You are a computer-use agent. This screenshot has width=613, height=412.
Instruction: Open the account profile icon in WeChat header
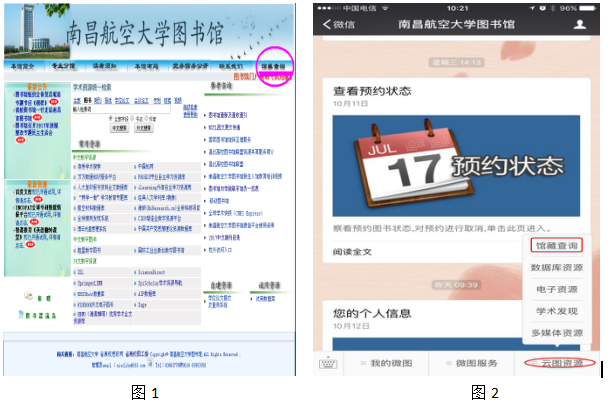click(579, 25)
